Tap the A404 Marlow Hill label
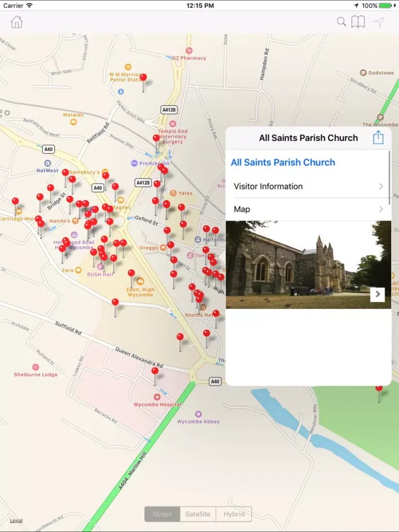 [x=132, y=471]
